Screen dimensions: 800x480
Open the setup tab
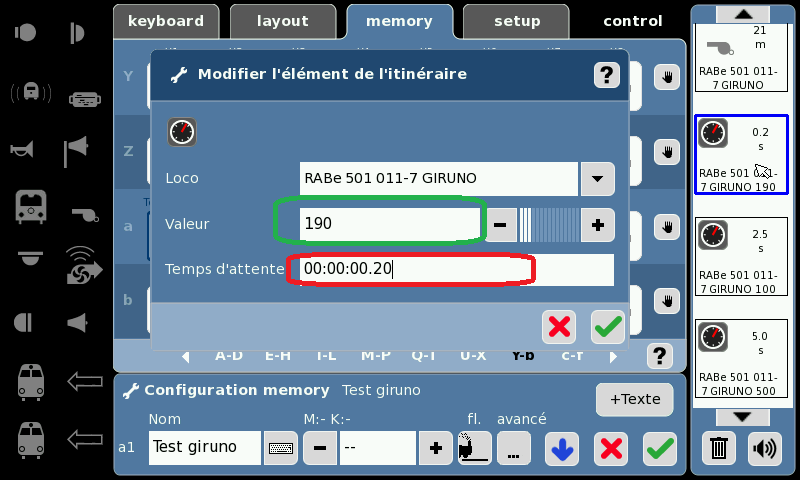click(x=517, y=21)
